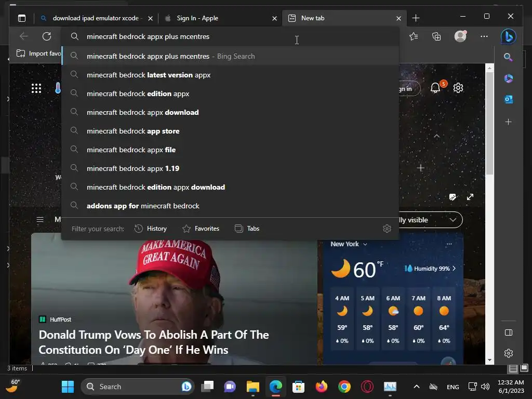Click the Windows taskbar Search box
Image resolution: width=532 pixels, height=399 pixels.
(137, 387)
